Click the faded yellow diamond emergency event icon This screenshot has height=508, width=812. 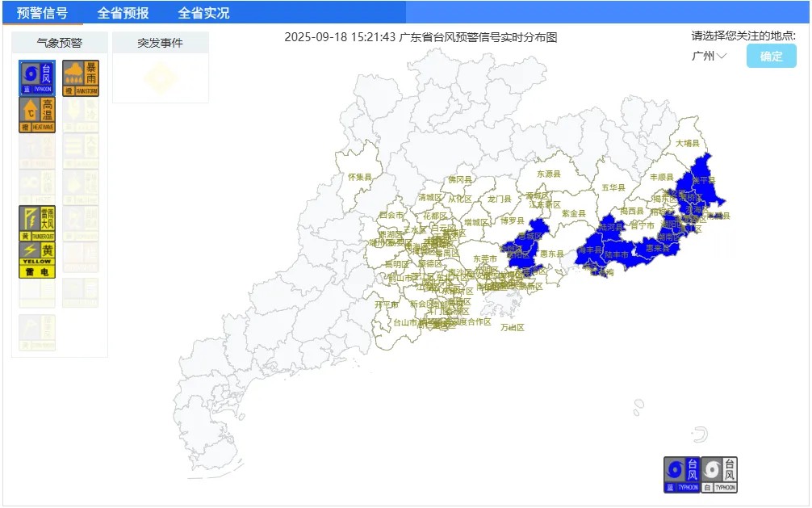[161, 79]
